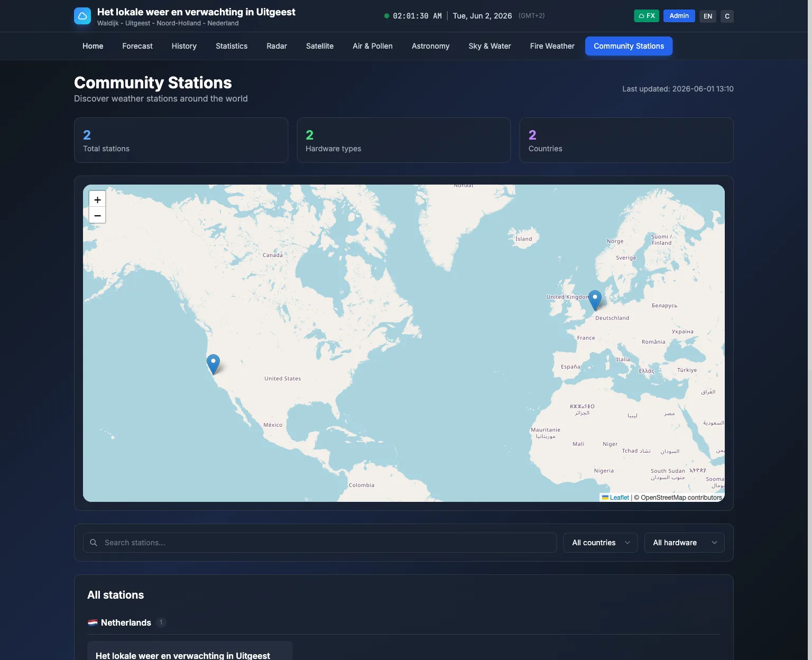Open the Sky & Water tab
This screenshot has height=660, width=812.
coord(490,46)
